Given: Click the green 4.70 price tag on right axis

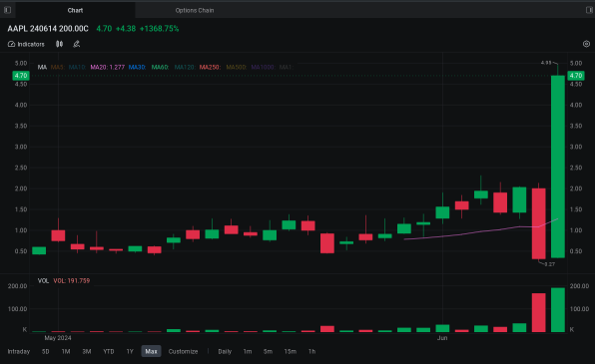Looking at the screenshot, I should (x=576, y=76).
